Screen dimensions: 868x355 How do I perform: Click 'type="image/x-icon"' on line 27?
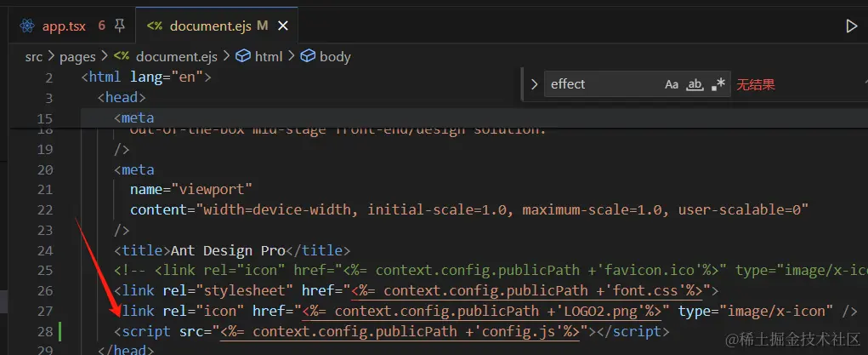point(756,312)
